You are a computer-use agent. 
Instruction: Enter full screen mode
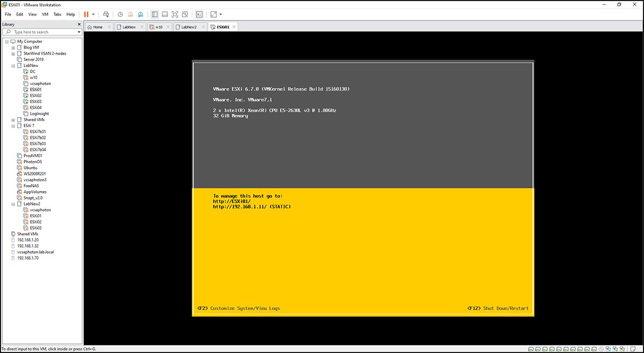(x=174, y=14)
